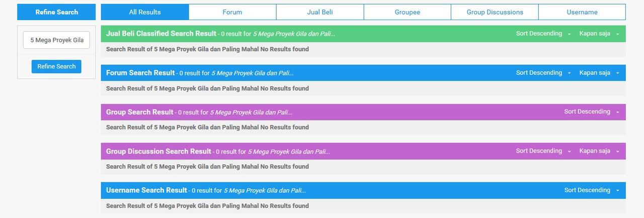This screenshot has width=644, height=218.
Task: Click the Jual Beli Classified Search Result heading
Action: pyautogui.click(x=161, y=34)
